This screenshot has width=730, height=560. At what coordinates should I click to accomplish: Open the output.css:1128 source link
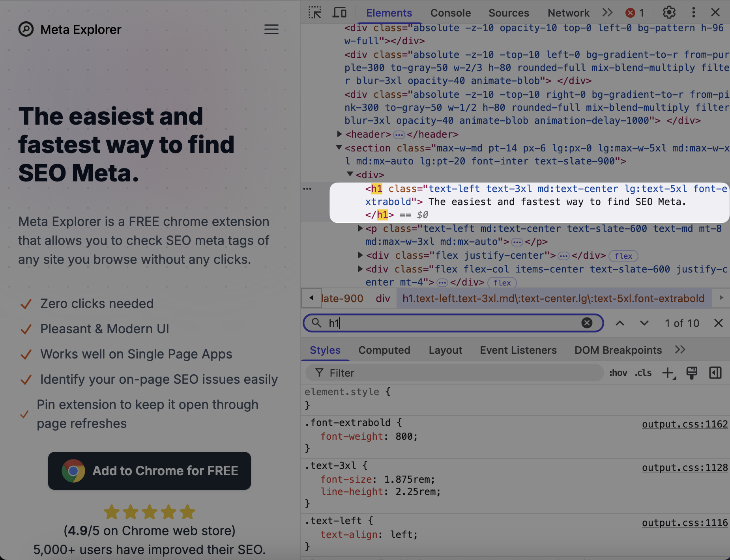tap(685, 468)
